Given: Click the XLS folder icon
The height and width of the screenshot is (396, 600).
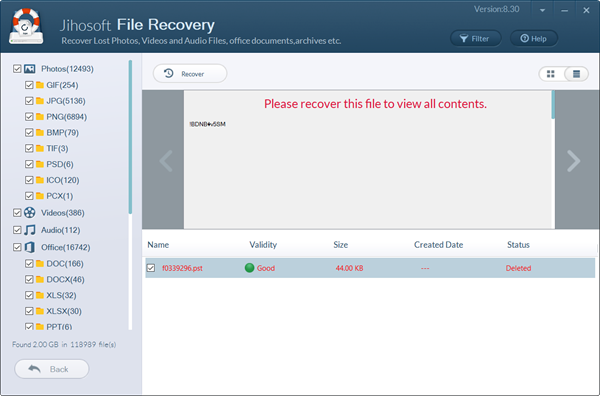Looking at the screenshot, I should pyautogui.click(x=40, y=295).
